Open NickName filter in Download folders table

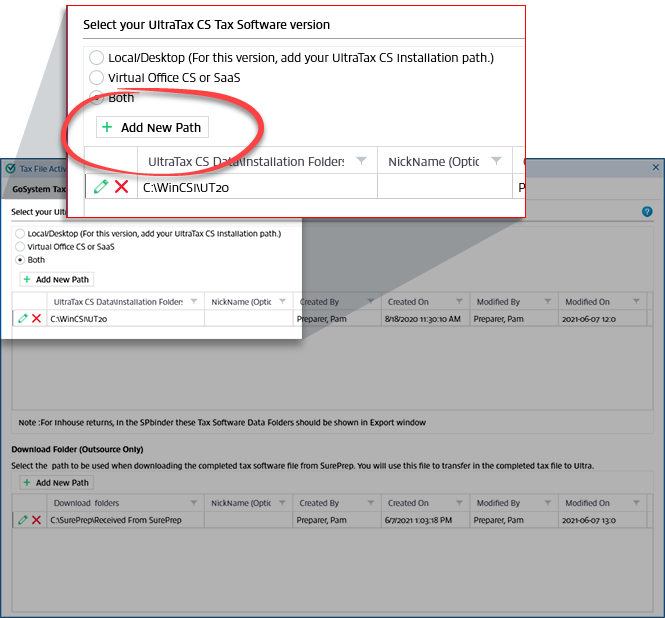(282, 503)
